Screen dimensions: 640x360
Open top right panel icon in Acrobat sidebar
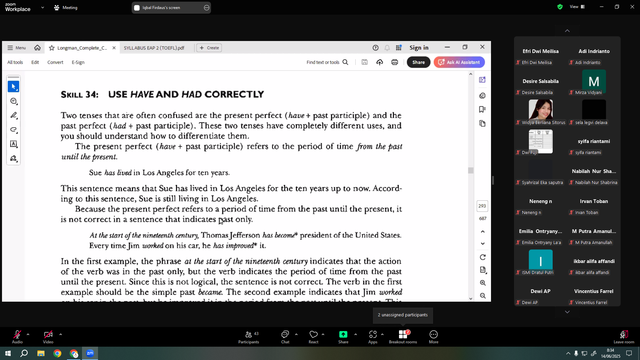[x=482, y=80]
